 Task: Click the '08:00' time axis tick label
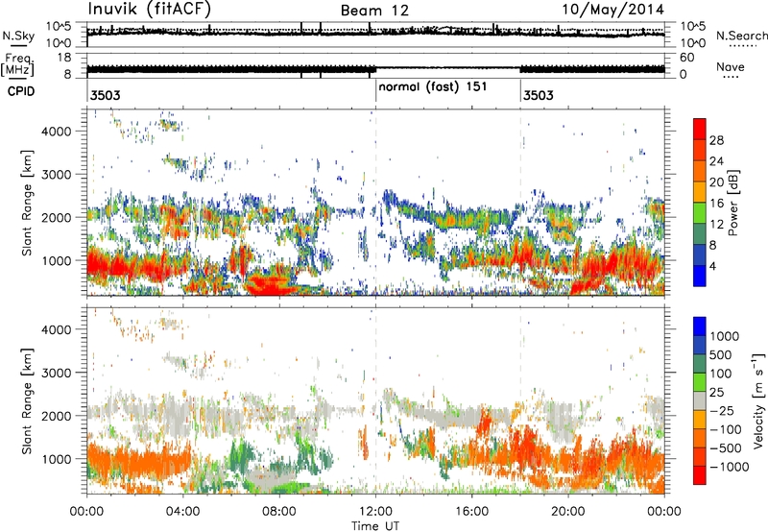[x=279, y=512]
